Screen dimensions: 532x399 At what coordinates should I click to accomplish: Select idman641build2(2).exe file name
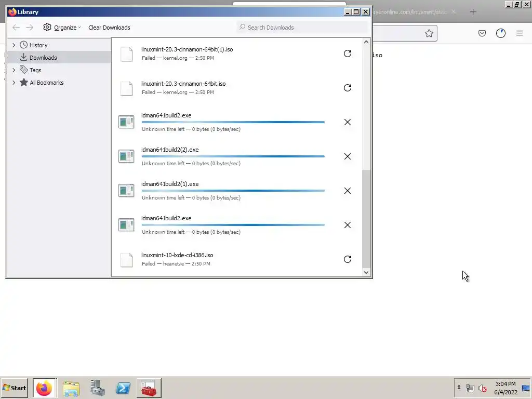click(x=170, y=150)
